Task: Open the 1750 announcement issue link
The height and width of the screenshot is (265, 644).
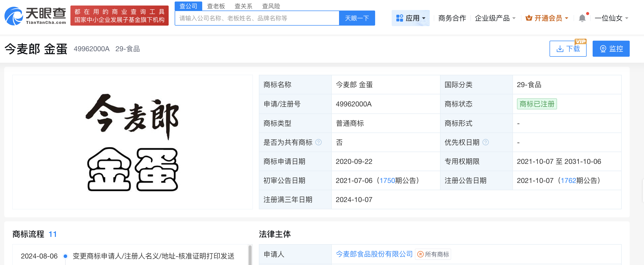Action: coord(387,180)
